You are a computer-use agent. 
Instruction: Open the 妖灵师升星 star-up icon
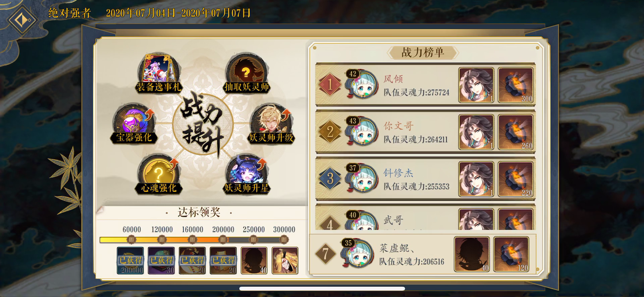[x=247, y=174]
